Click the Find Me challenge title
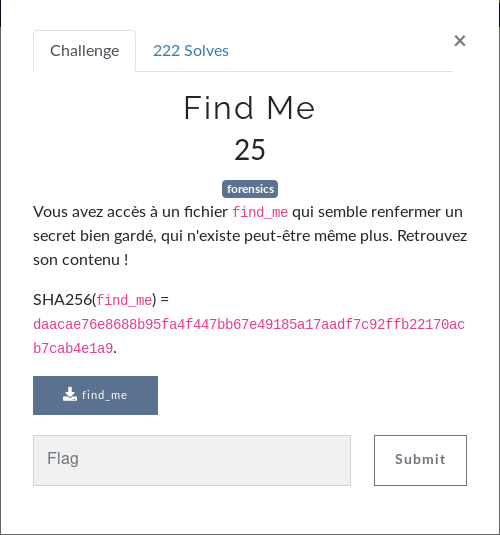Screen dimensions: 500x535 pos(249,108)
